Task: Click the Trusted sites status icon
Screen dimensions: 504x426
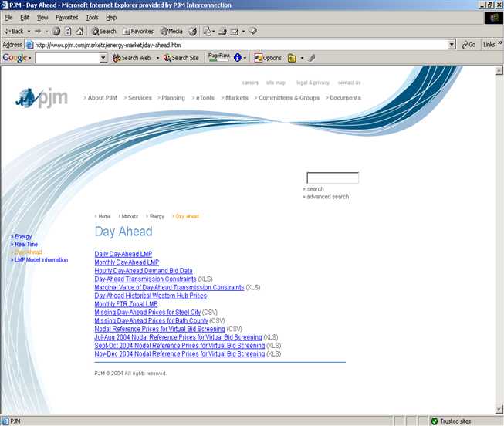Action: (x=435, y=421)
